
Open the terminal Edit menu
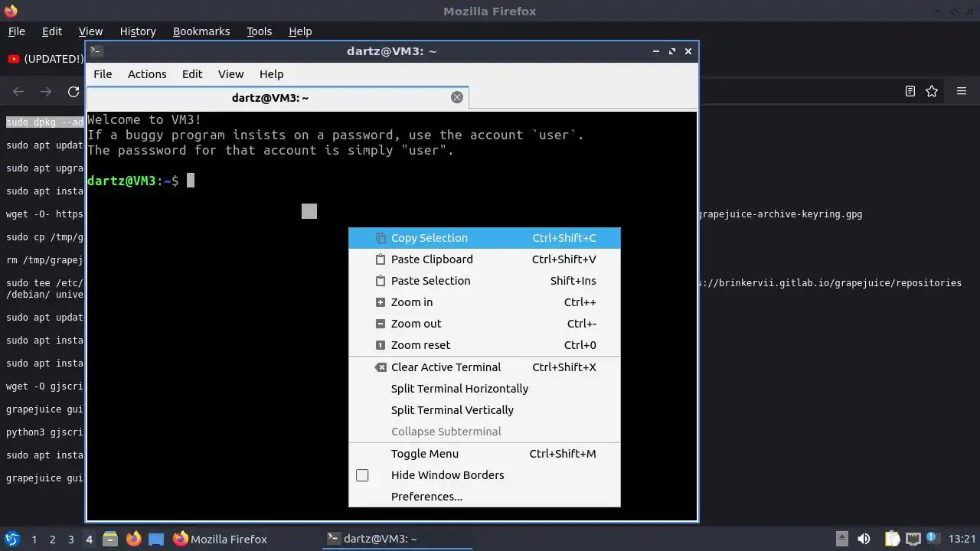(x=192, y=74)
